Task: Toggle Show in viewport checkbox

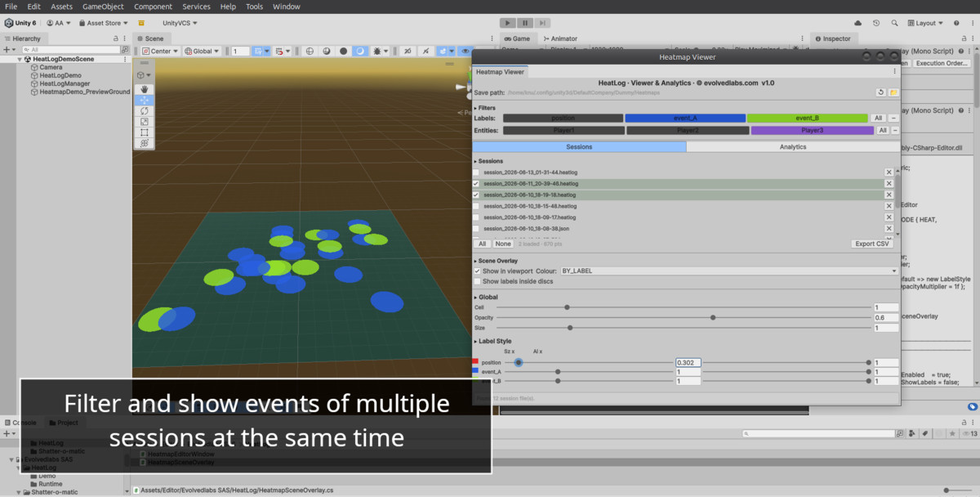Action: 478,271
